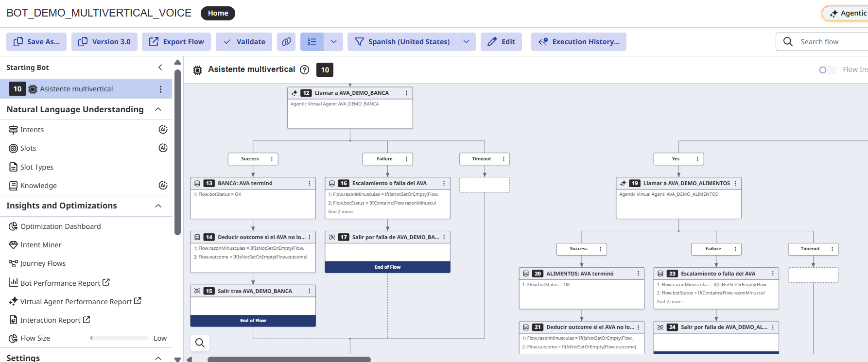Click the link icon toolbar button
This screenshot has width=868, height=362.
pos(286,42)
